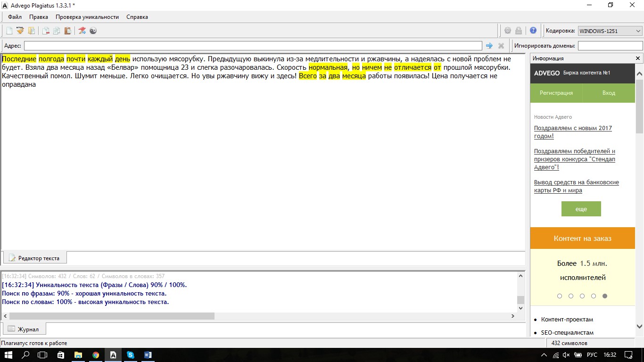Click the muted volume tray icon

567,355
